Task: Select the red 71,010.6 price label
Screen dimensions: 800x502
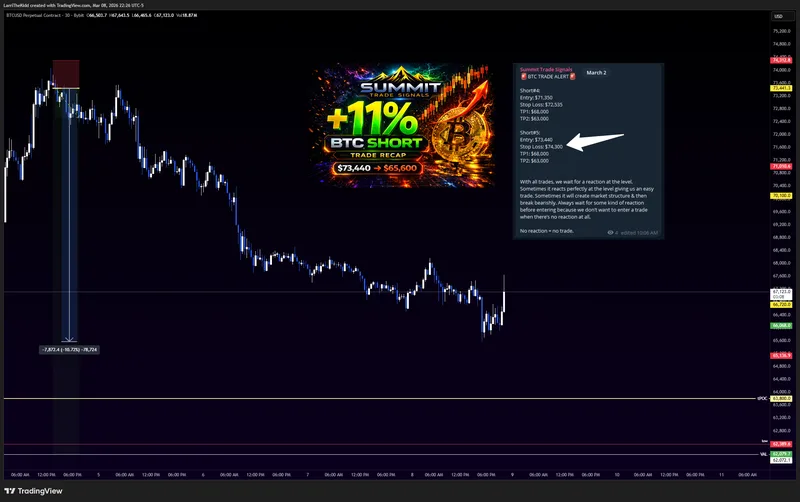Action: tap(781, 166)
